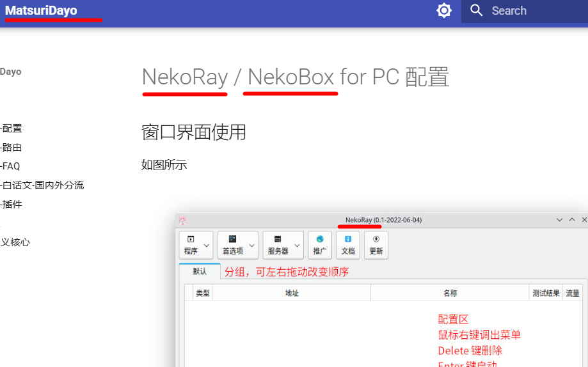588x367 pixels.
Task: Click the search magnifier icon
Action: click(x=477, y=11)
